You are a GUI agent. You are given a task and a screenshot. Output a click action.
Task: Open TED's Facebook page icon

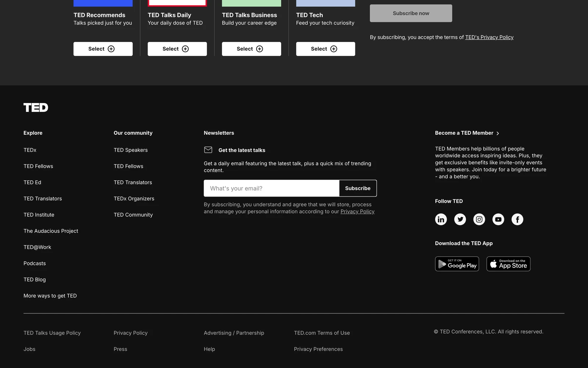(x=517, y=219)
